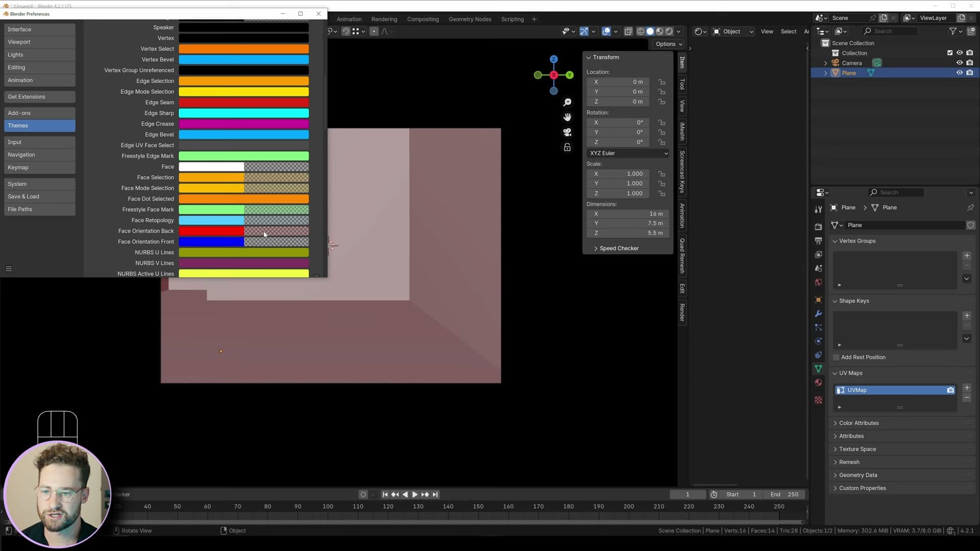The image size is (980, 551).
Task: Switch to Compositing workspace tab
Action: click(423, 19)
